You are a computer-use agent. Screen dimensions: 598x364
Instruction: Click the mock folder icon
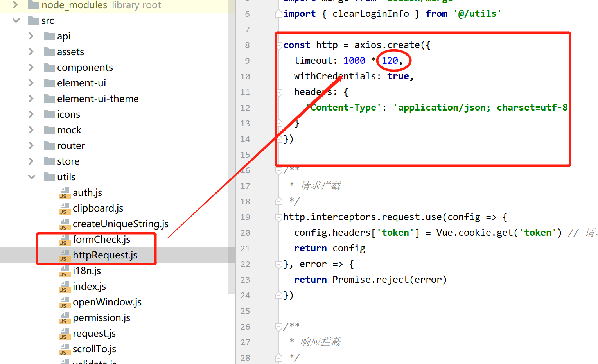[x=49, y=130]
